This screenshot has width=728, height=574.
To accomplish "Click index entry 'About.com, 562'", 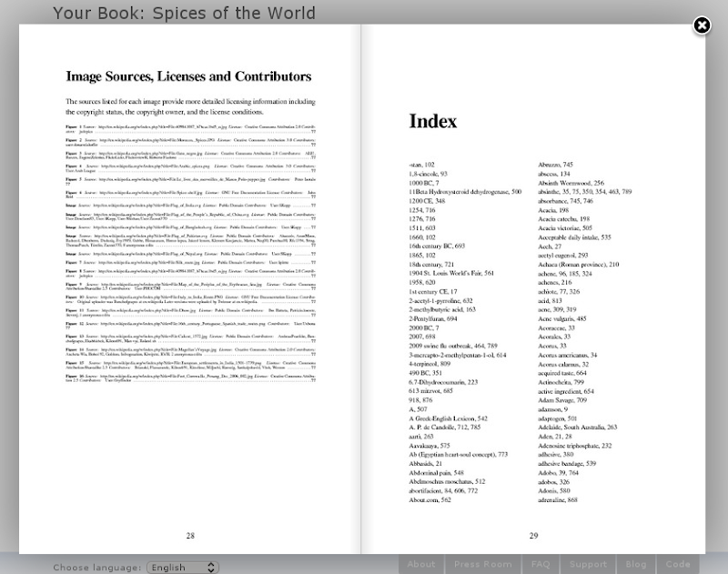I will [430, 499].
